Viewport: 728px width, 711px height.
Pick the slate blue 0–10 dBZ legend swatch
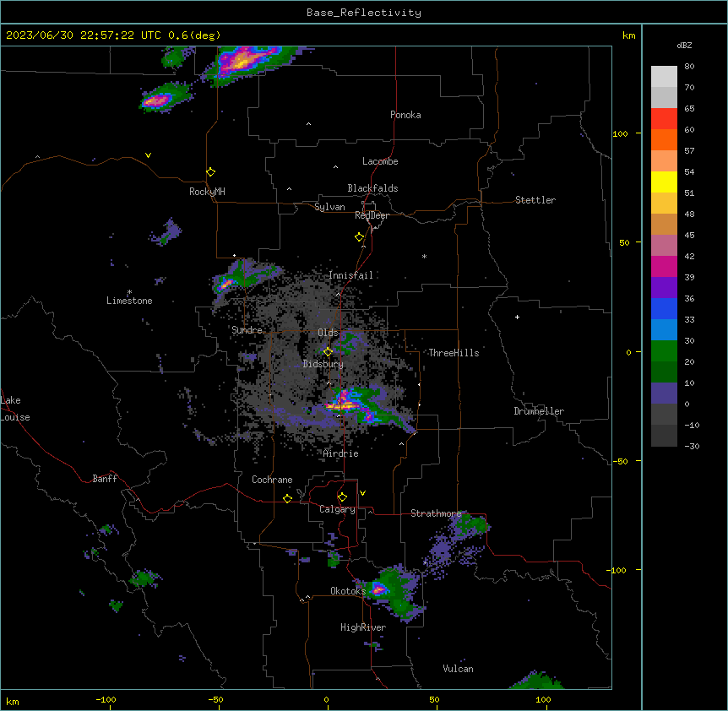[664, 393]
